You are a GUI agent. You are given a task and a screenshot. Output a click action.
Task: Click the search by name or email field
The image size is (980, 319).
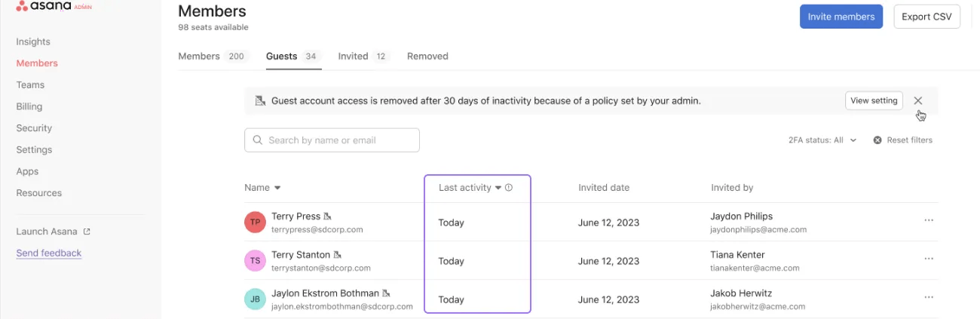click(x=332, y=140)
